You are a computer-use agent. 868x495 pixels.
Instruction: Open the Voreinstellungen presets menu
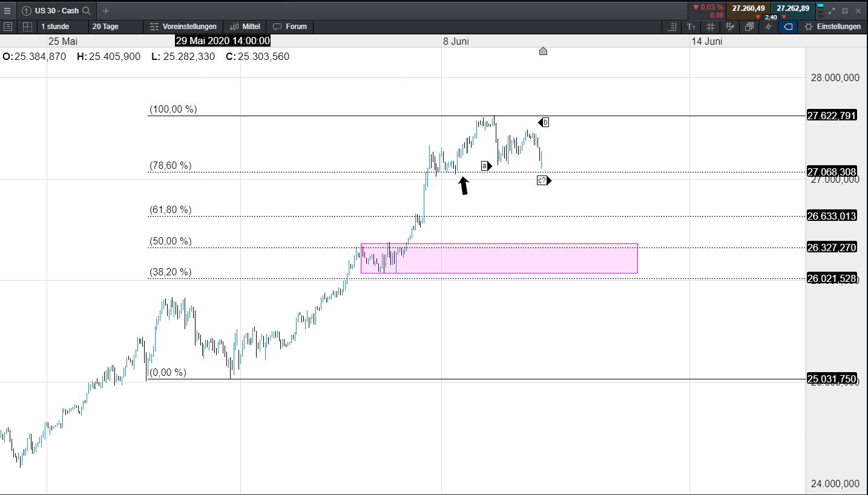[x=183, y=27]
